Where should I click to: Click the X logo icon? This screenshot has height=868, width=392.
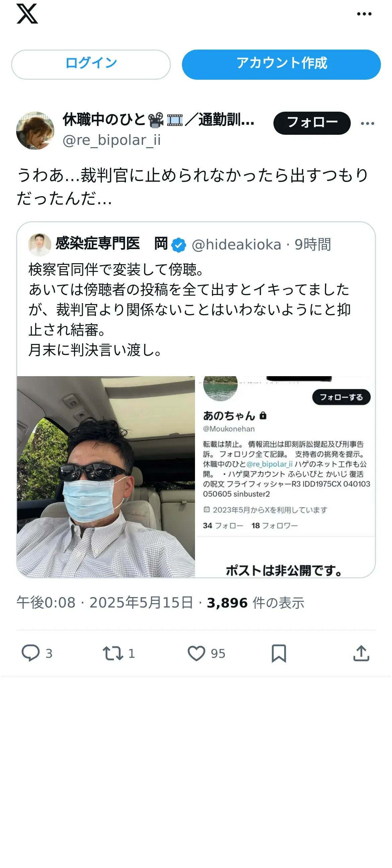tap(27, 14)
